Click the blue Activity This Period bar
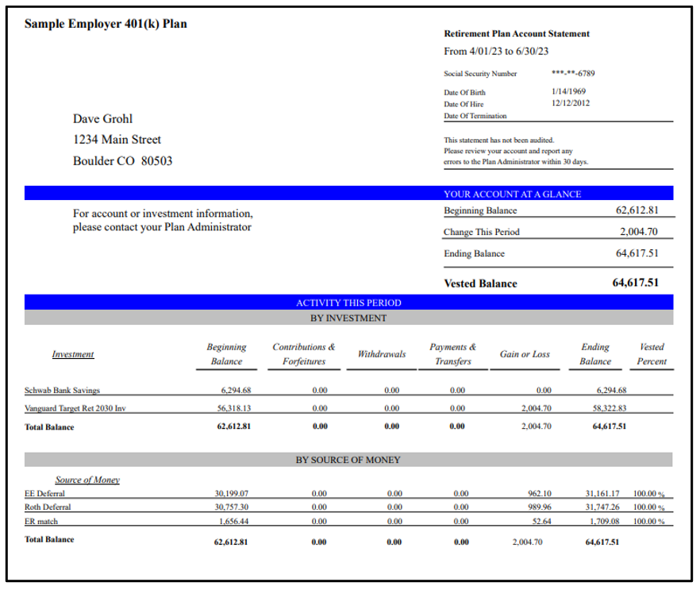 coord(348,303)
